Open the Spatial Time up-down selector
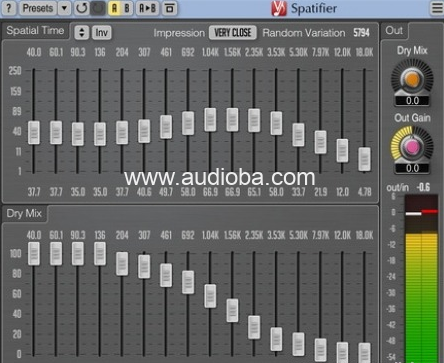This screenshot has width=444, height=363. [x=82, y=32]
